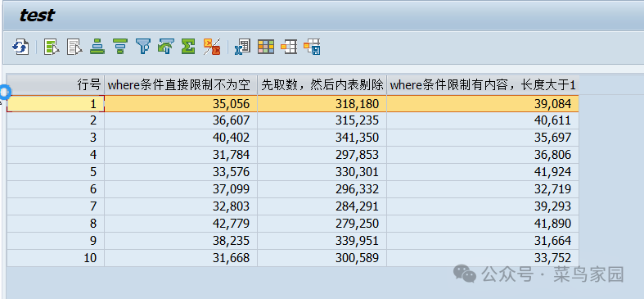Select the 行号 column header
The height and width of the screenshot is (299, 644).
point(56,85)
